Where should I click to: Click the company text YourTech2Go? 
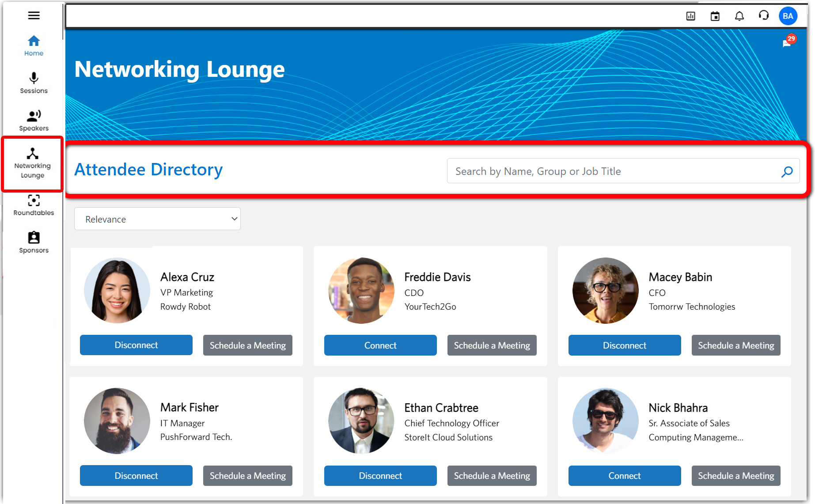[x=430, y=307]
